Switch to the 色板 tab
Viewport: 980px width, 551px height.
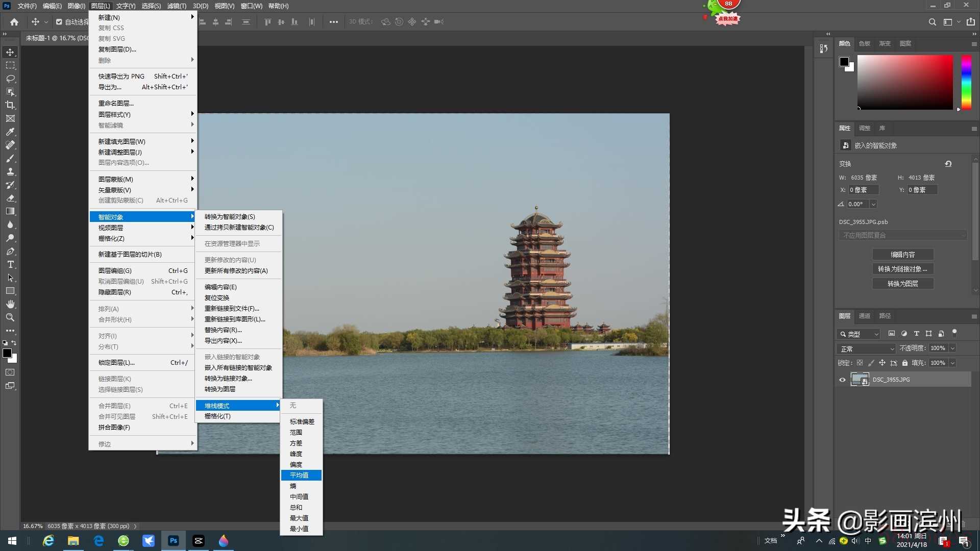click(864, 43)
